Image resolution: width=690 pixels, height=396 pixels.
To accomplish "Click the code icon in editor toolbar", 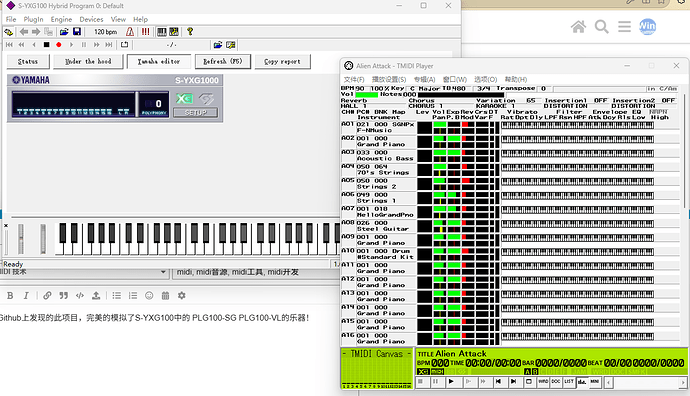I will (80, 296).
